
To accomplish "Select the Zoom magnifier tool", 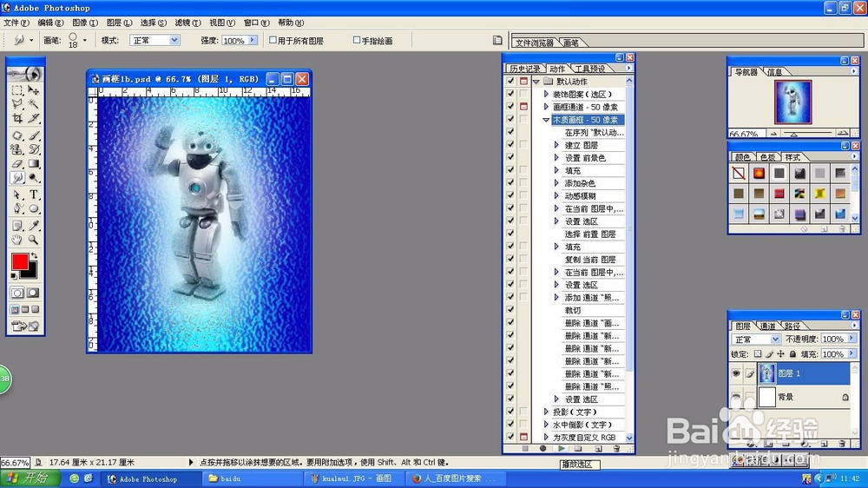I will tap(34, 240).
